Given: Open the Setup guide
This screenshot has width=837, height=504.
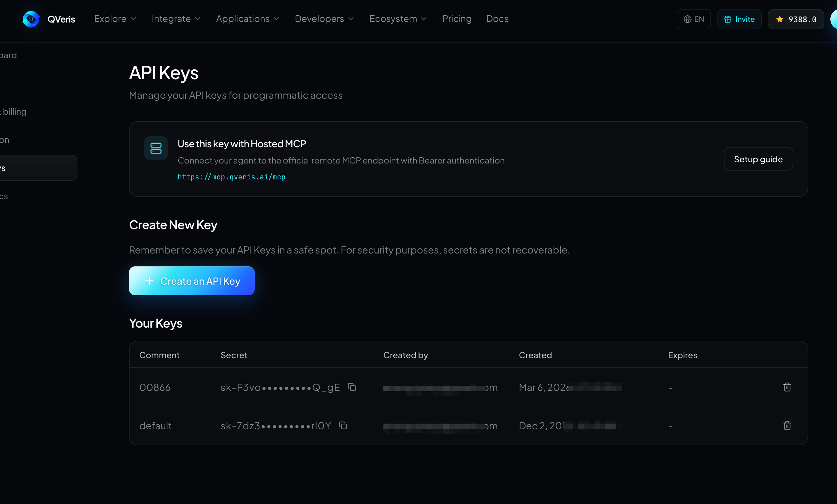Looking at the screenshot, I should pos(758,159).
